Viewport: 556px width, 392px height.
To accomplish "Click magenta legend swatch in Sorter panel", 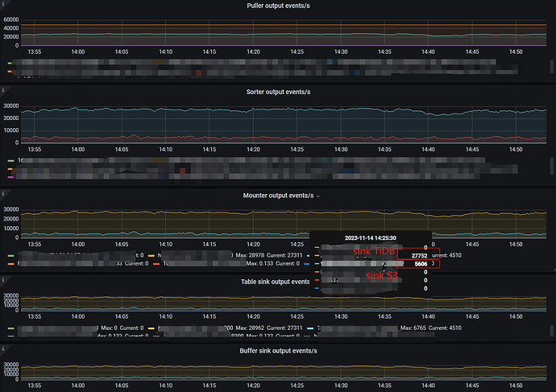I will point(10,177).
